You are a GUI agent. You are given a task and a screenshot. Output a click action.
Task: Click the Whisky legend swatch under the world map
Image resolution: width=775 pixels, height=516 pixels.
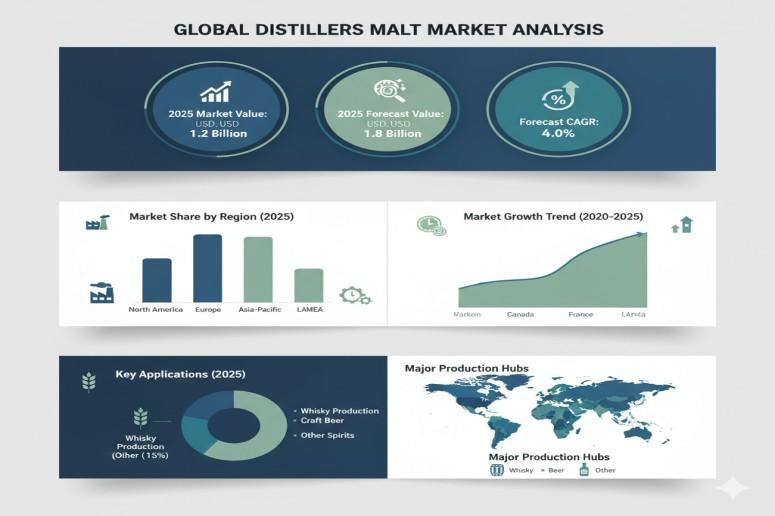496,469
